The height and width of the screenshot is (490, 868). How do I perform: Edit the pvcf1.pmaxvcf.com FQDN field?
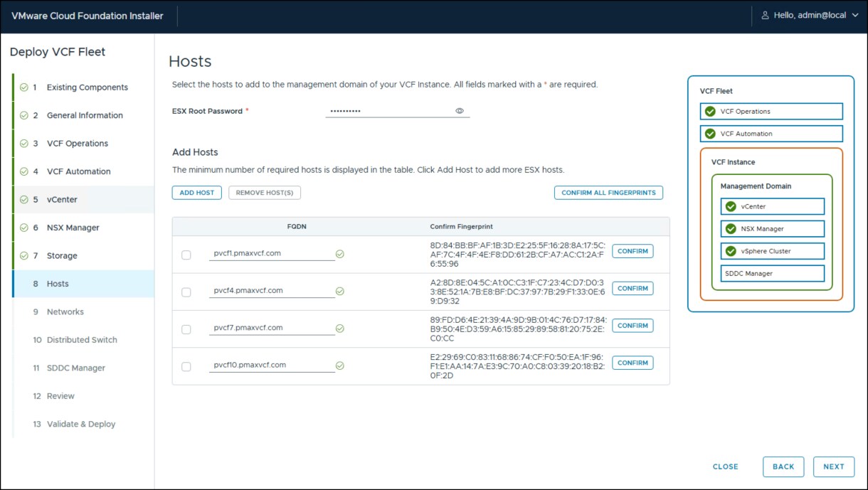tap(272, 253)
